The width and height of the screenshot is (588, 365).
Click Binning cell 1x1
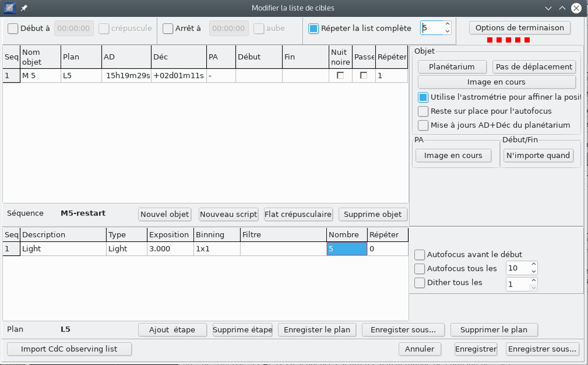tap(217, 249)
